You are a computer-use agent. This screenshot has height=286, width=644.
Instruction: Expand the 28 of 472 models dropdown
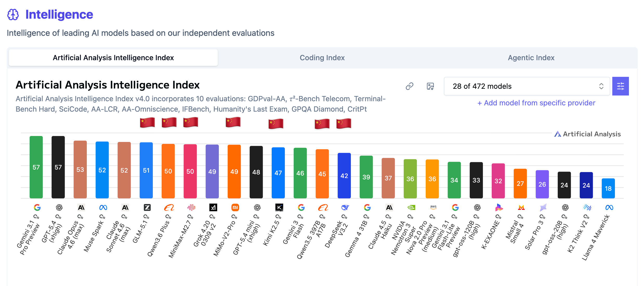coord(527,86)
